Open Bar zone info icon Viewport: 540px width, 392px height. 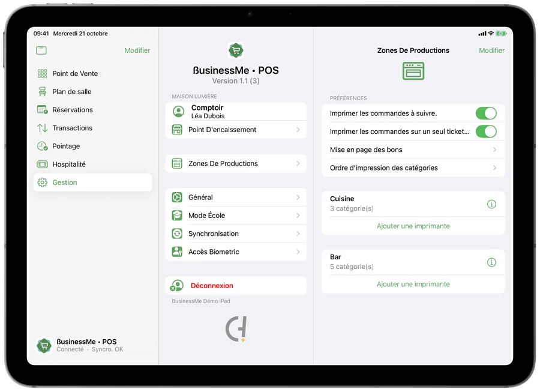tap(491, 262)
